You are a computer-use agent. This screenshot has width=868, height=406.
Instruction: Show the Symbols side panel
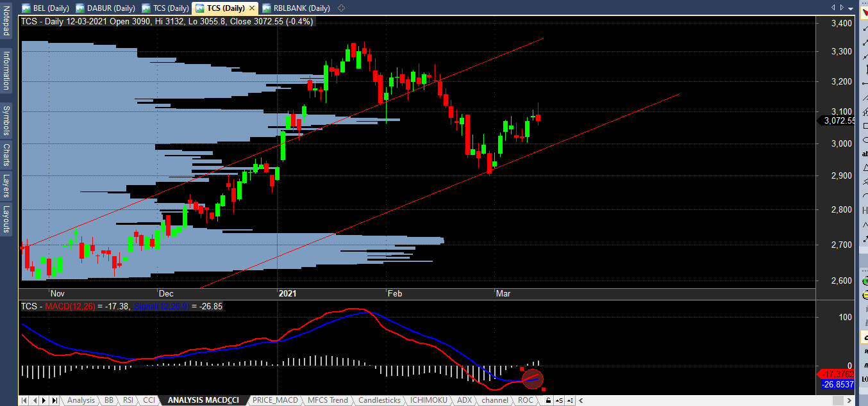coord(6,120)
